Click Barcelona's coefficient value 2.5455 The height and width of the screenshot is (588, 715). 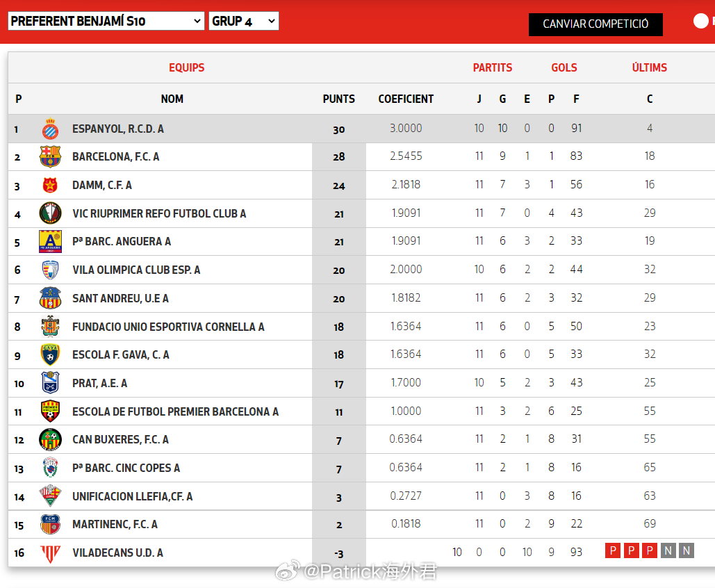[406, 156]
